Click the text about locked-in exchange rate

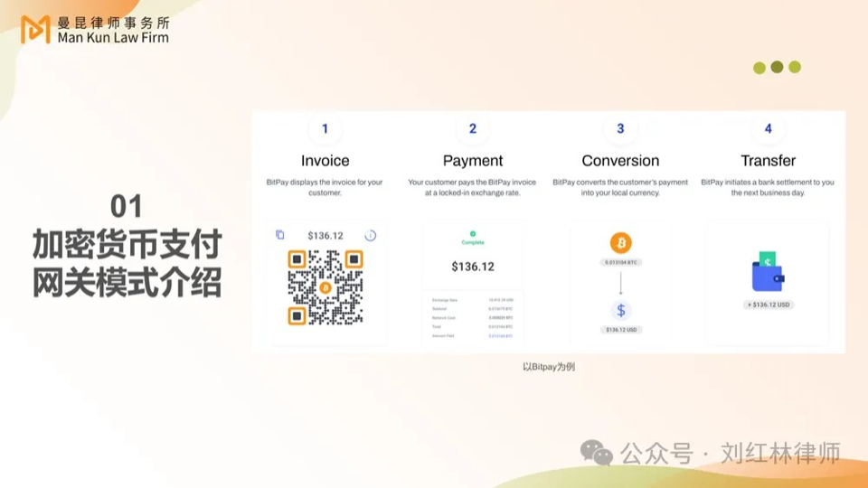(472, 188)
